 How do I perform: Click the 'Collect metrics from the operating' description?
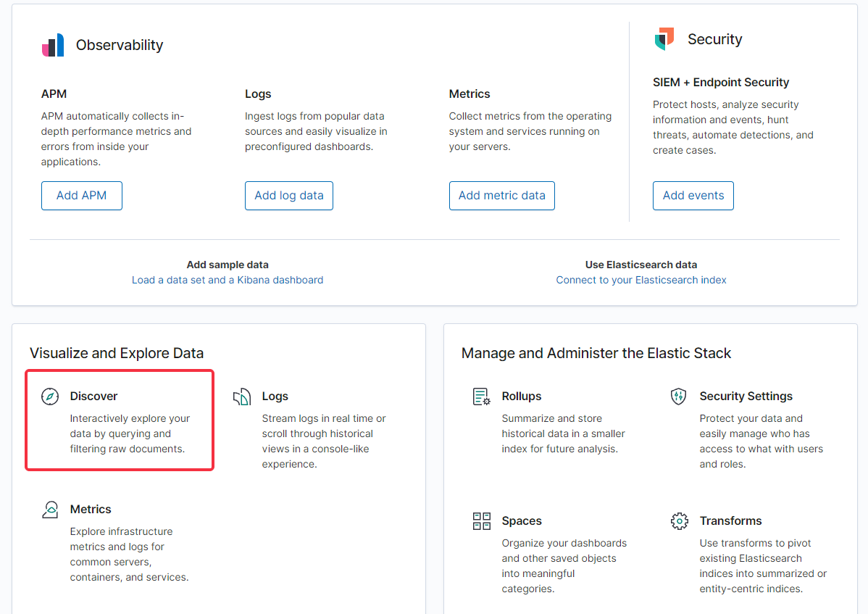click(530, 131)
